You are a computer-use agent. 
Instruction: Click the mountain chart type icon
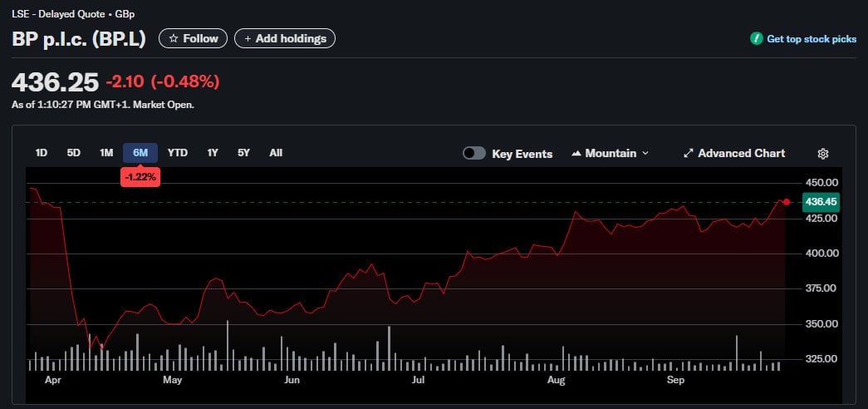pyautogui.click(x=576, y=154)
